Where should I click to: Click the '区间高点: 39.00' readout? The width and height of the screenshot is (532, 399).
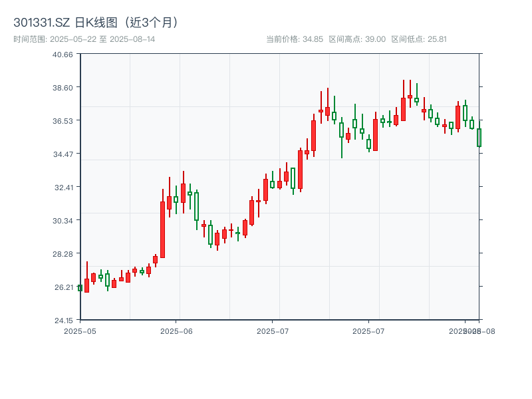[x=357, y=39]
